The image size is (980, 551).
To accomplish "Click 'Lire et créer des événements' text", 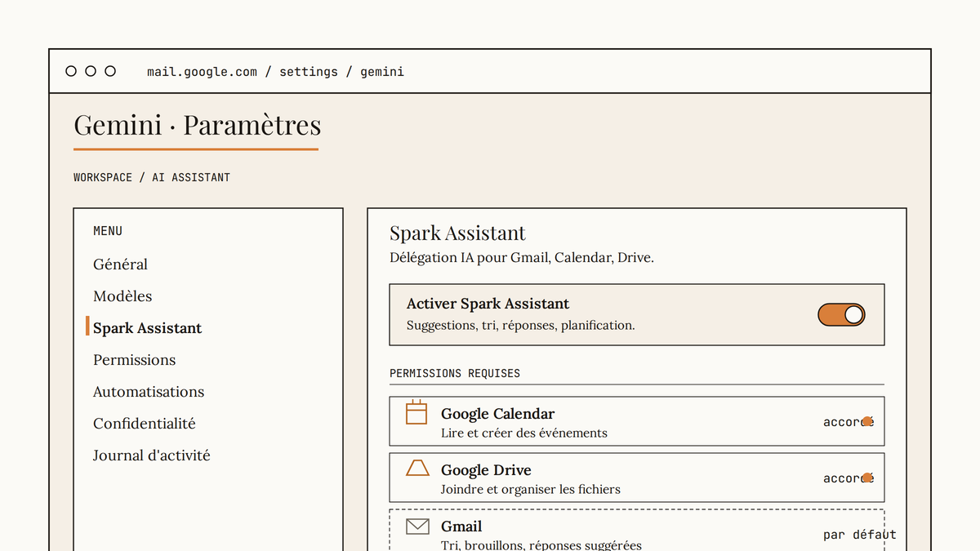I will click(x=524, y=433).
